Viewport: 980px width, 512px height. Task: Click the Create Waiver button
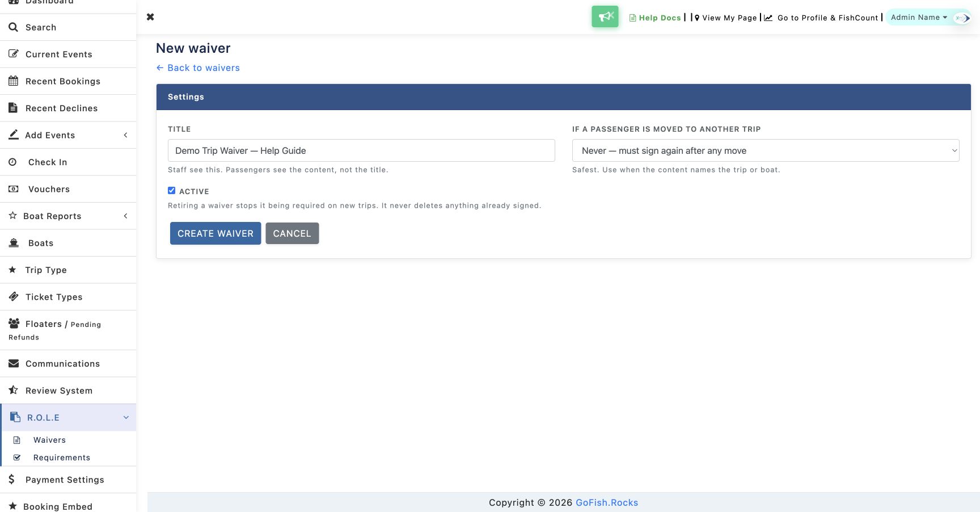(x=216, y=233)
